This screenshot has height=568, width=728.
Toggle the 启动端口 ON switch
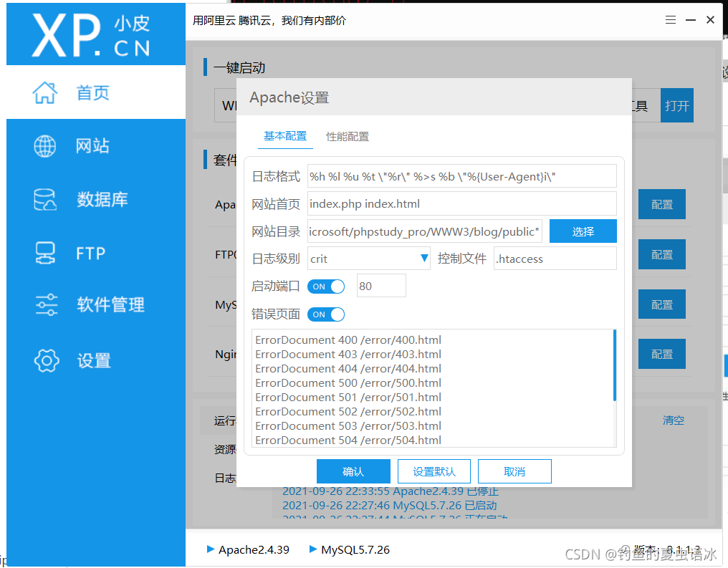[x=326, y=287]
